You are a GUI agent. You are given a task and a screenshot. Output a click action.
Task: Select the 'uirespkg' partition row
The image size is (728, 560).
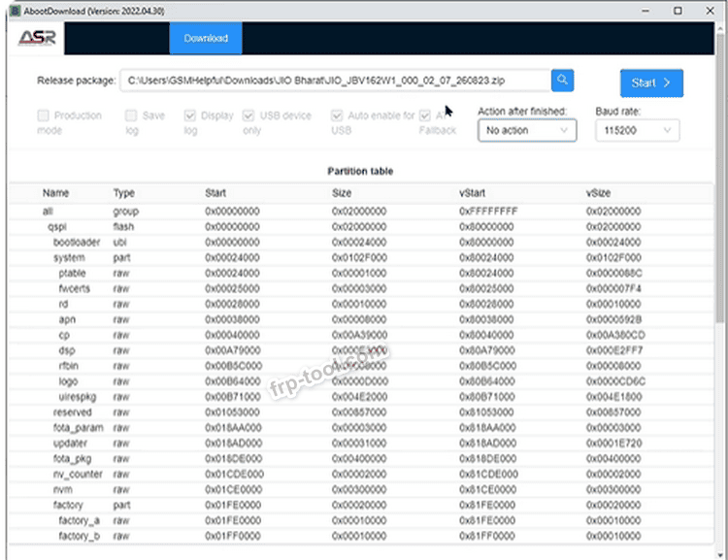coord(361,397)
